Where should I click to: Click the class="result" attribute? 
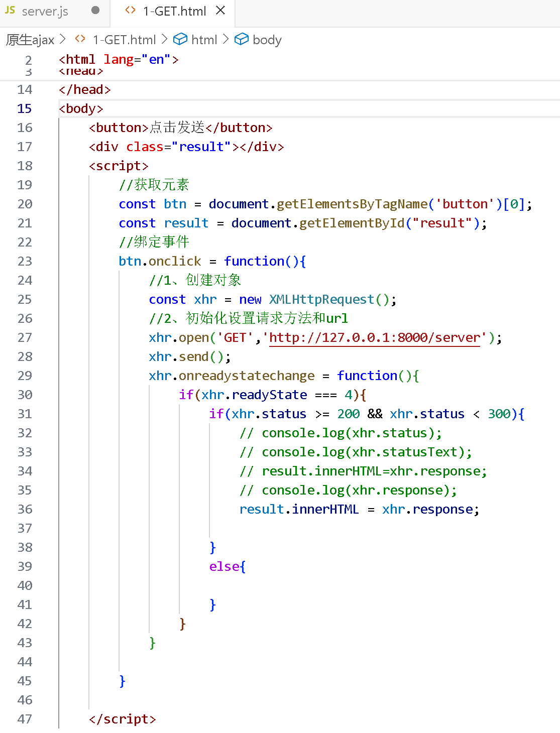coord(178,147)
